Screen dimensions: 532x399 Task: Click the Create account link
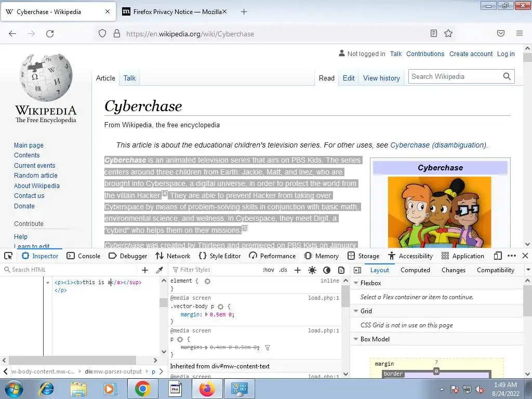471,54
